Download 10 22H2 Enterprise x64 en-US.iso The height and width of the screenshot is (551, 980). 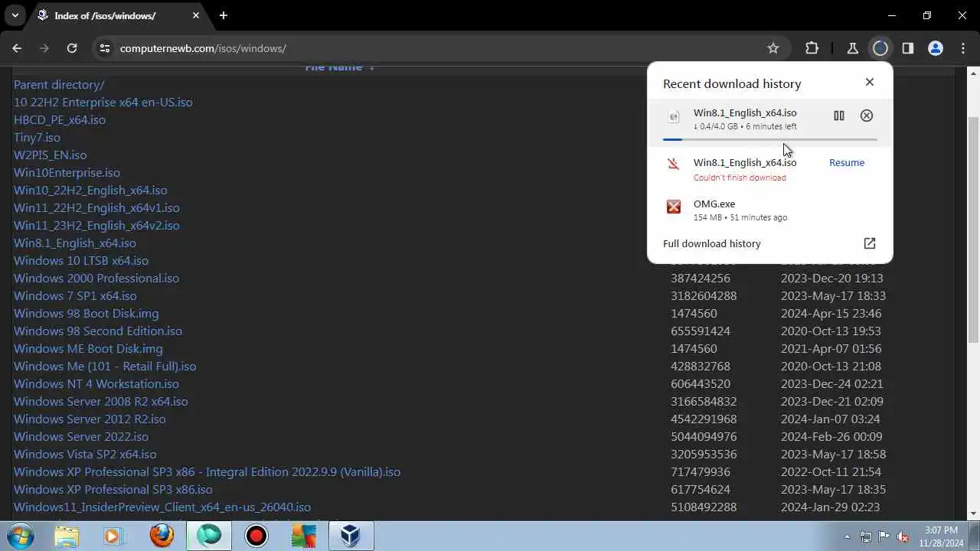tap(103, 103)
